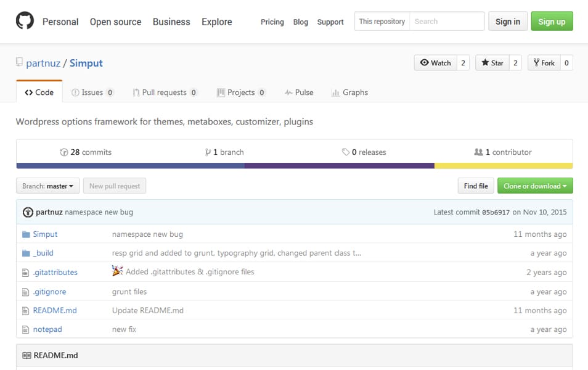The width and height of the screenshot is (588, 370).
Task: Click the Find file button
Action: pos(476,186)
